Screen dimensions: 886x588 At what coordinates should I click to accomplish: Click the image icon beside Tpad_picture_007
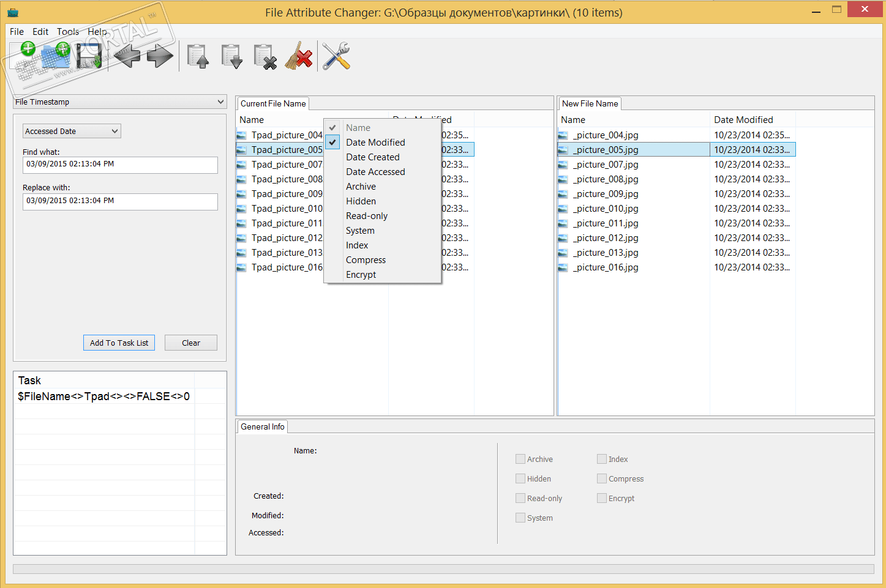tap(242, 165)
